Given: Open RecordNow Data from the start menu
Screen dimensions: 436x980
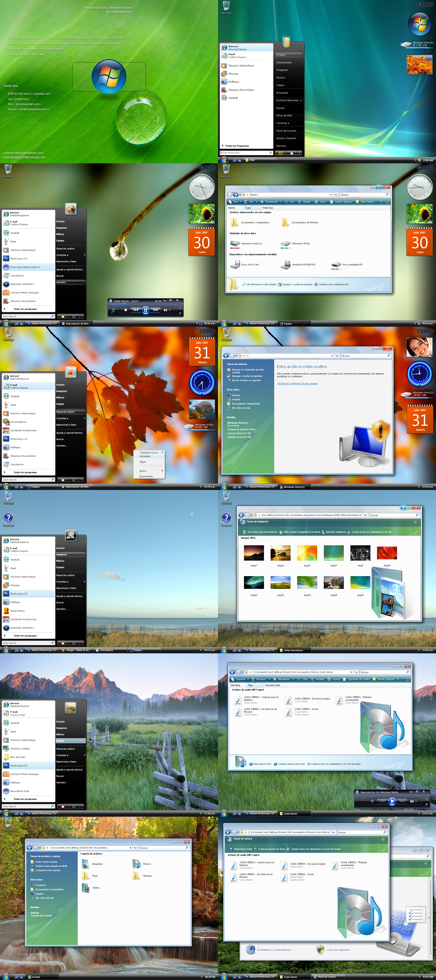Looking at the screenshot, I should click(29, 791).
